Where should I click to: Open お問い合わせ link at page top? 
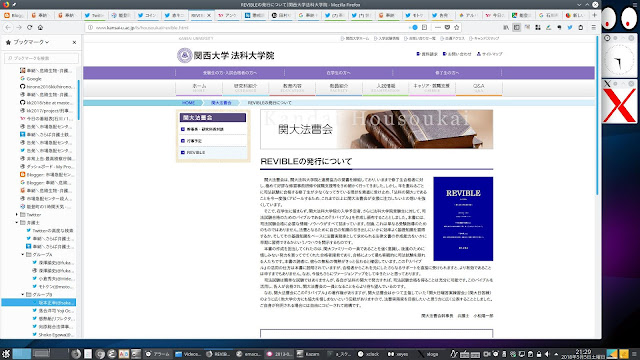click(457, 54)
